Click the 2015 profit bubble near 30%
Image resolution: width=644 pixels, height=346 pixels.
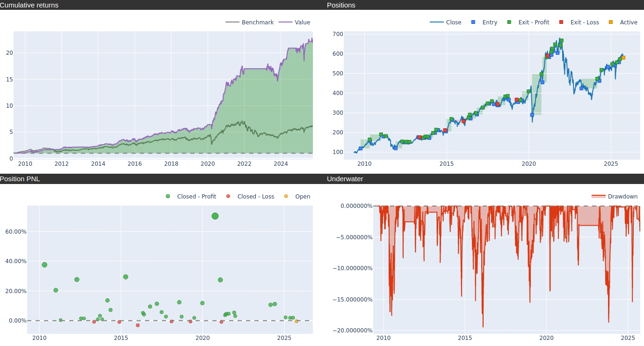[125, 277]
